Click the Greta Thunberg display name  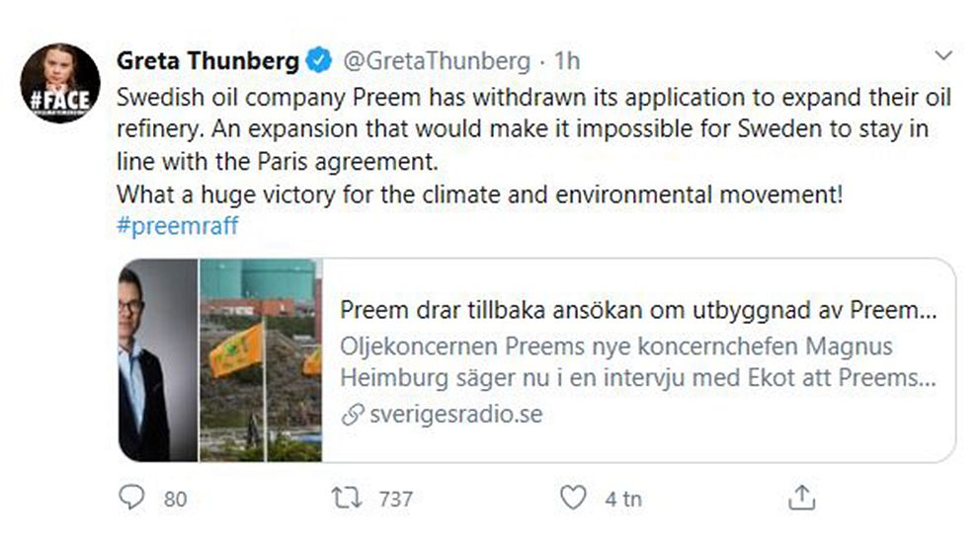click(x=208, y=60)
